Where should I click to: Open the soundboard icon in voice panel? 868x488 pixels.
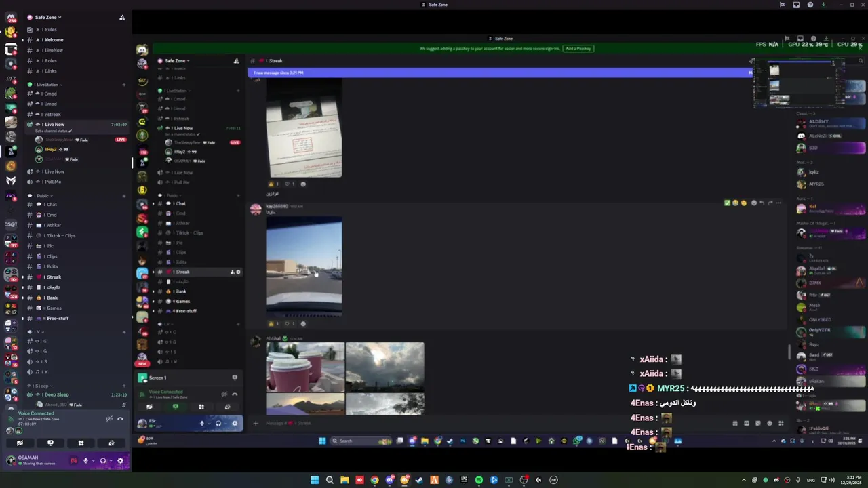point(111,443)
